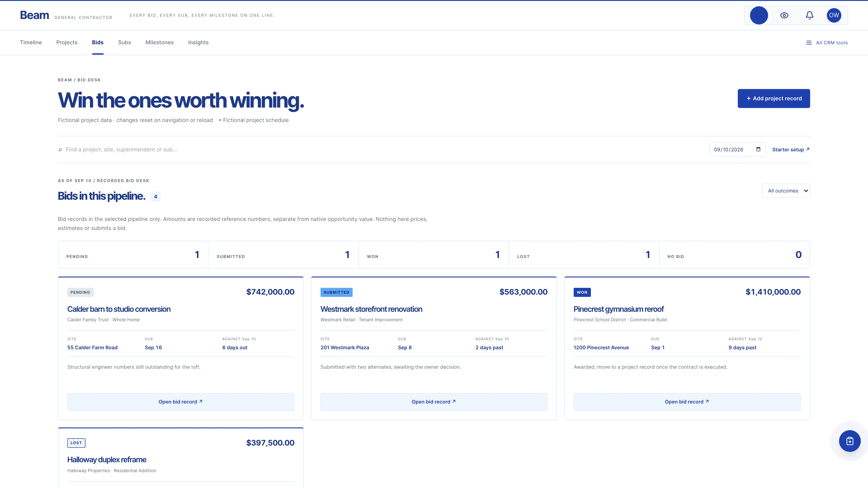
Task: Open notifications bell
Action: [809, 15]
